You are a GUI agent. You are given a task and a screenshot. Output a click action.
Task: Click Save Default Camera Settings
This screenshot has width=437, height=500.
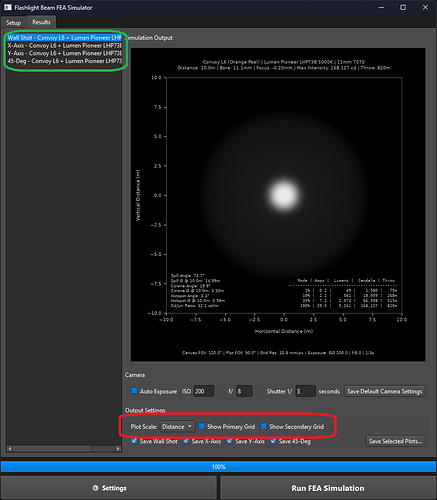point(385,391)
